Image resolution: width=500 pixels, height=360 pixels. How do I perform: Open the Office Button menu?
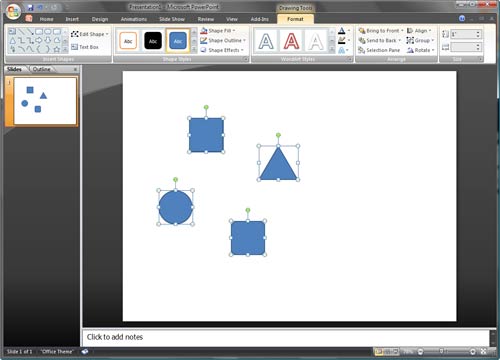13,11
